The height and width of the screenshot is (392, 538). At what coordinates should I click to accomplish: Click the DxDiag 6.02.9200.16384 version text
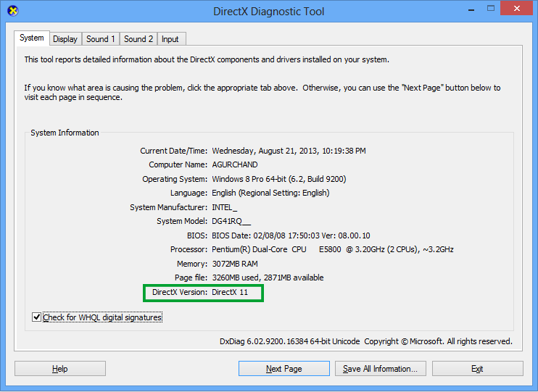click(x=290, y=341)
